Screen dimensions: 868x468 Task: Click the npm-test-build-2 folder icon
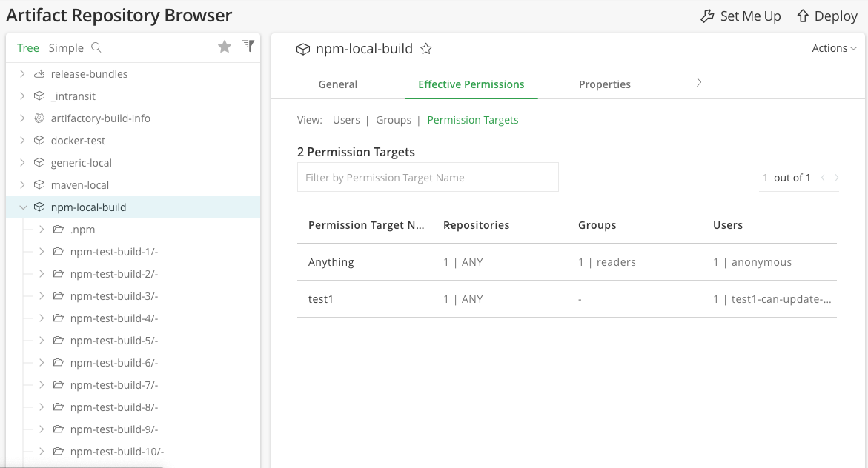click(x=58, y=273)
